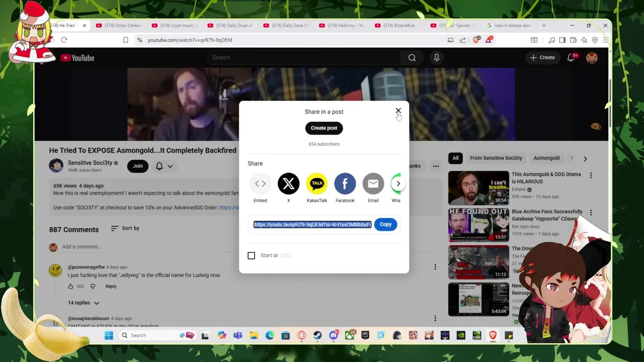This screenshot has width=644, height=362.
Task: Switch to the FailArmy tab
Action: [342, 25]
